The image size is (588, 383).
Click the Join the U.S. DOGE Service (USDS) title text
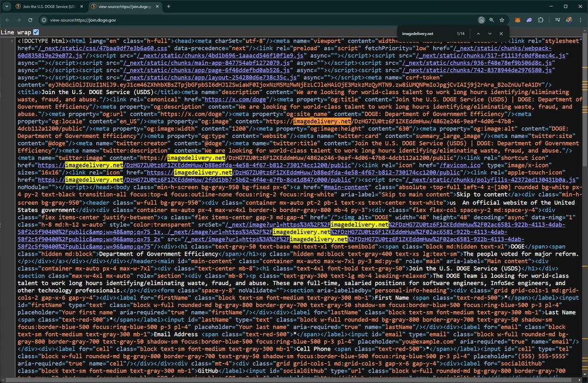(x=97, y=92)
